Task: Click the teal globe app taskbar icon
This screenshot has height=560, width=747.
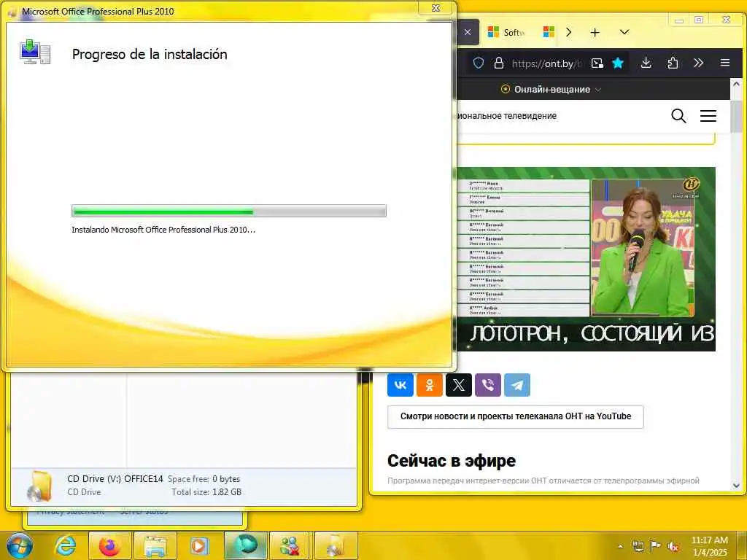Action: (245, 545)
